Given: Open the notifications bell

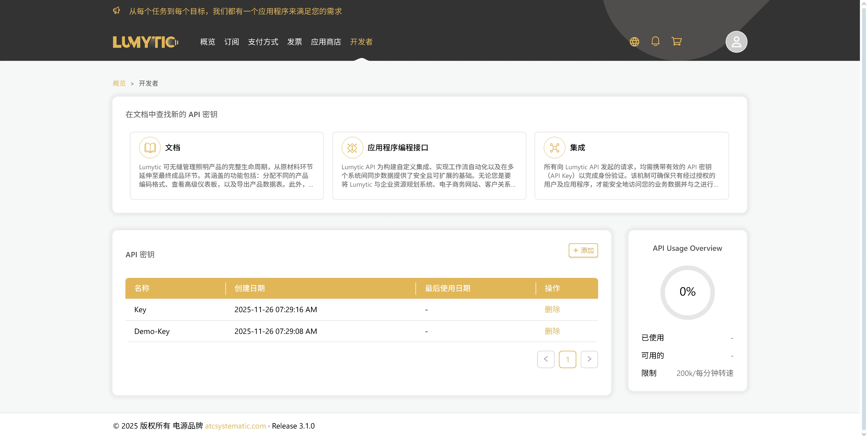Looking at the screenshot, I should click(x=655, y=41).
